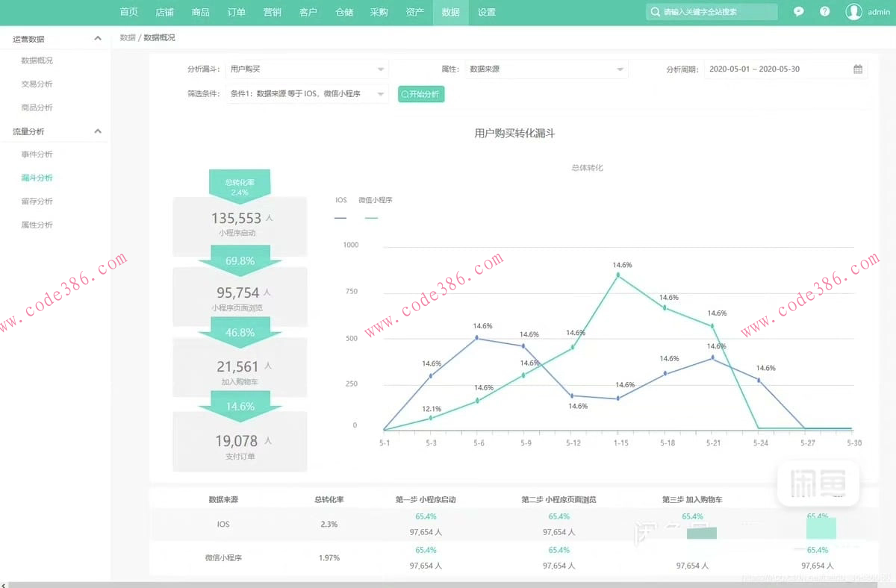Collapse the 流量分析 sidebar section

click(x=97, y=131)
